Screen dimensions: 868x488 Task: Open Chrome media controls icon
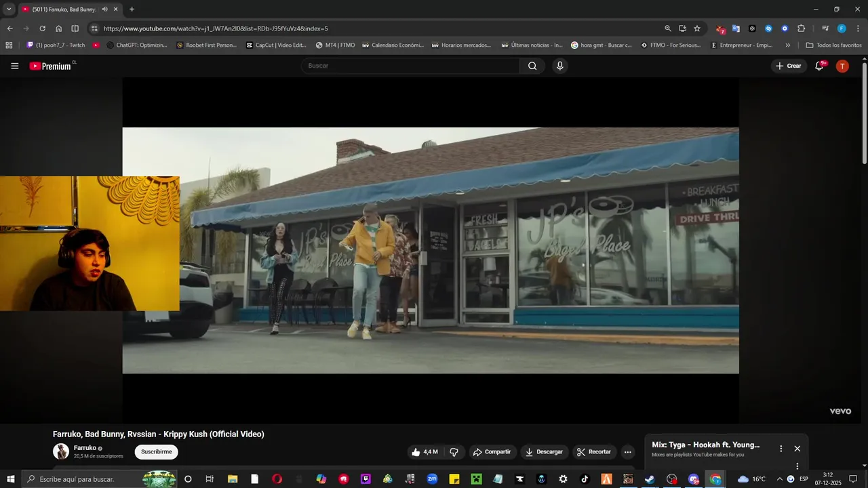tap(825, 28)
